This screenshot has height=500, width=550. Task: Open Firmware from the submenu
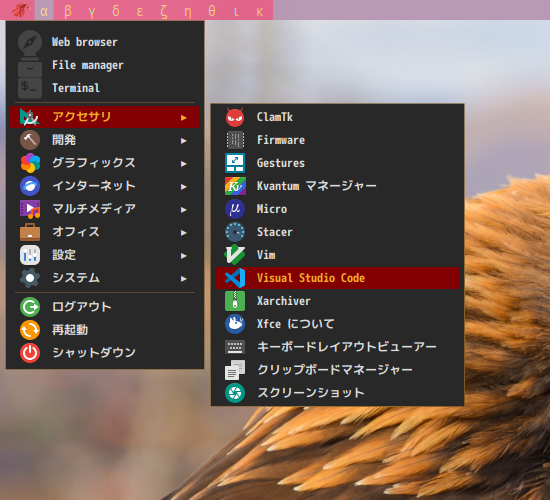337,140
